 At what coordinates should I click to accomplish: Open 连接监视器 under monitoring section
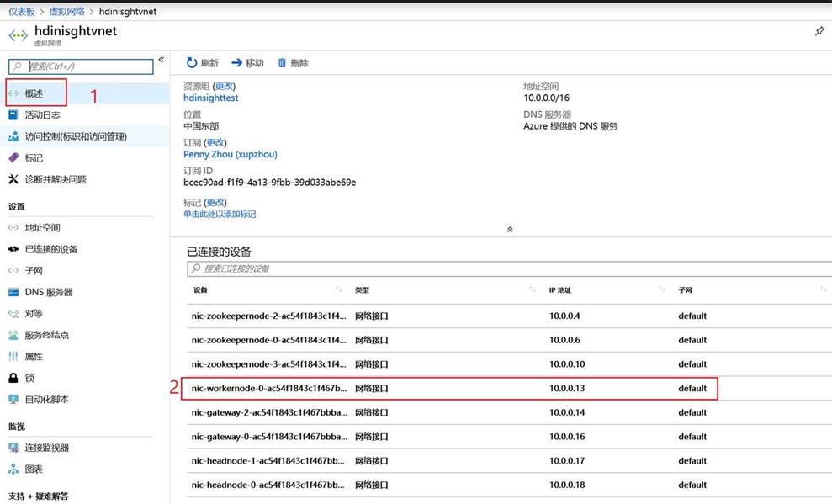click(x=46, y=448)
